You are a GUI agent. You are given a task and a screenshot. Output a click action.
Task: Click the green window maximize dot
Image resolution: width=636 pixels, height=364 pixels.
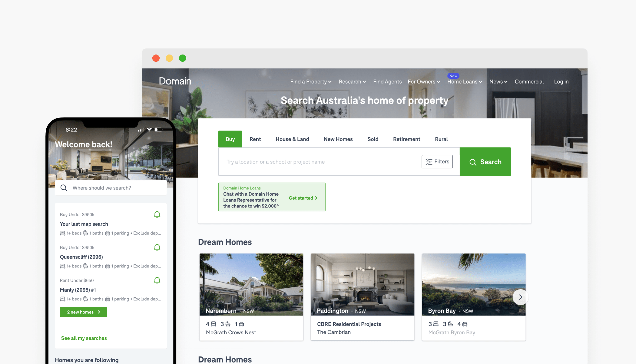point(183,58)
